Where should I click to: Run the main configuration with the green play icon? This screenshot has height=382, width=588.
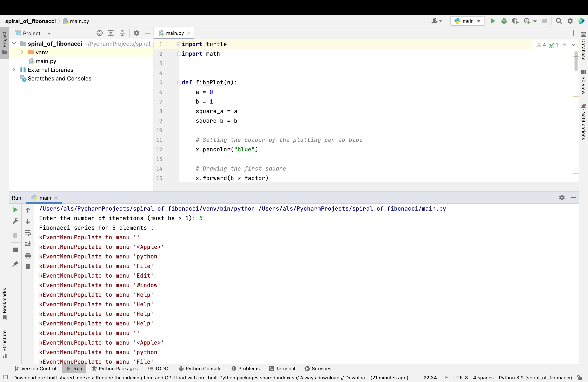pos(493,21)
